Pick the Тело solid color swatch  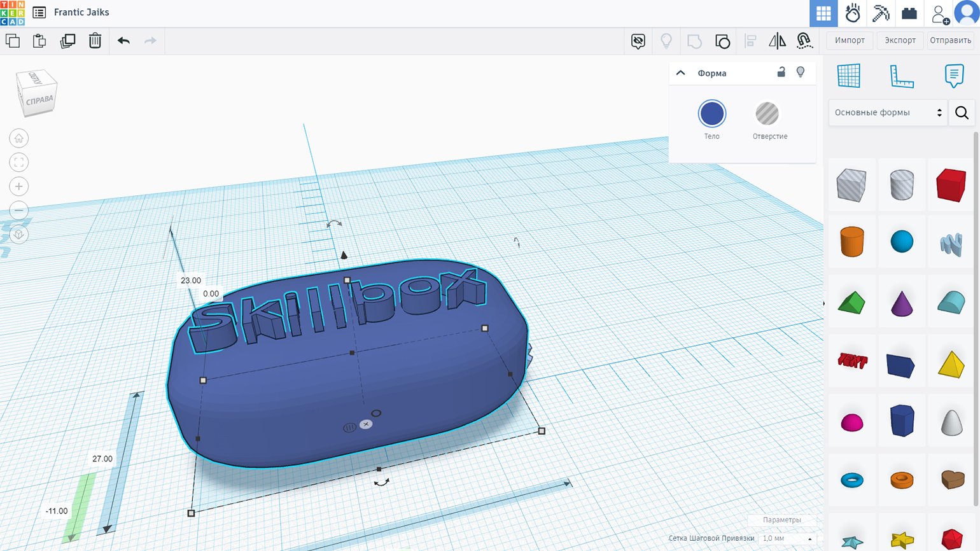tap(711, 114)
